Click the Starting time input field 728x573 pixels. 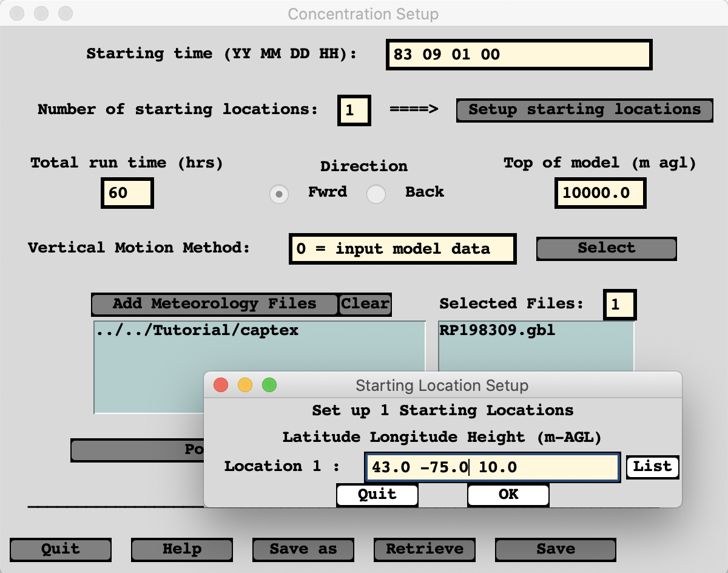518,55
